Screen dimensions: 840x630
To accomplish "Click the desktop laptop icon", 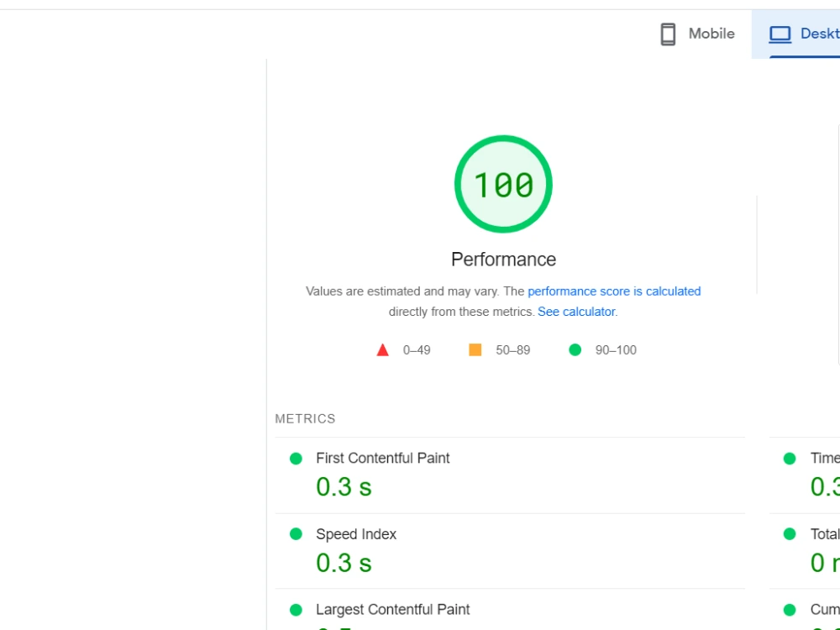I will [780, 34].
